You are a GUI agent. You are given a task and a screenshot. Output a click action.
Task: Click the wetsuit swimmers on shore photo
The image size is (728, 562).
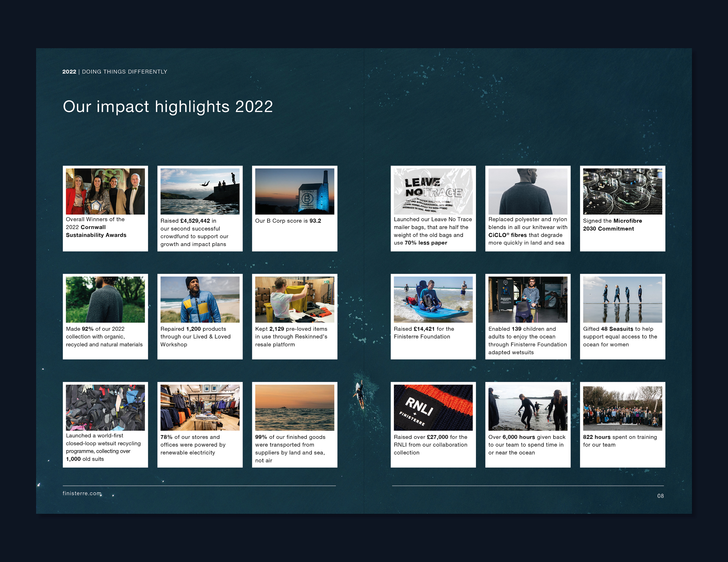tap(528, 407)
